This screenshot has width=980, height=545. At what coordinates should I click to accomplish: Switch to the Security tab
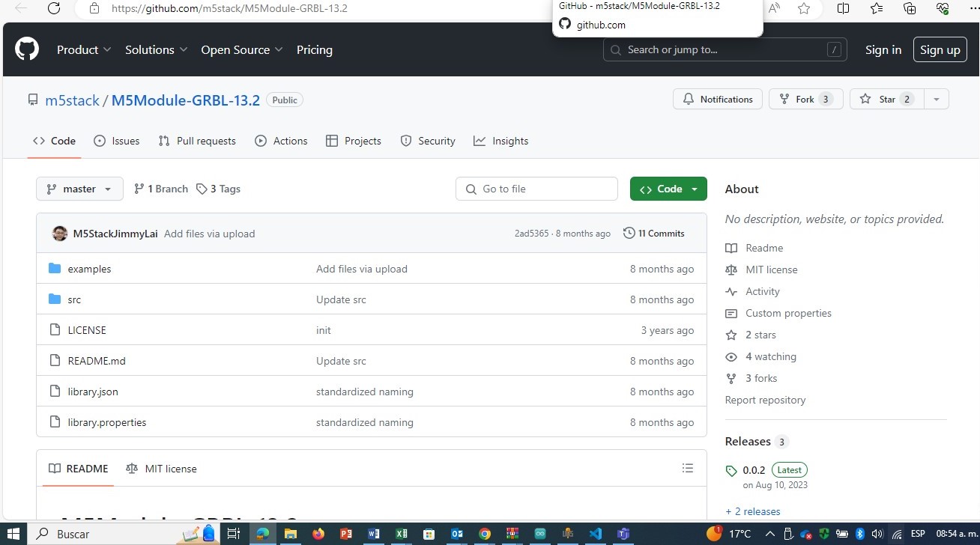point(428,141)
